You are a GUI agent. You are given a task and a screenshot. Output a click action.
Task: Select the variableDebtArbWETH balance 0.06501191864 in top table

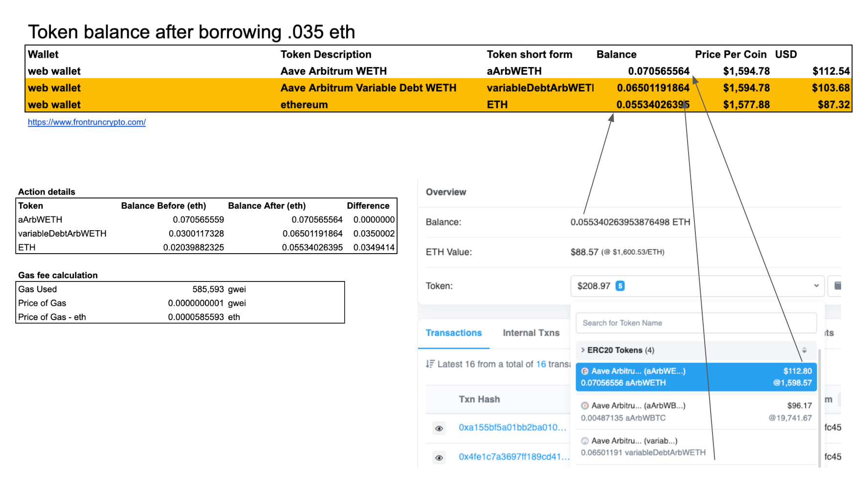point(653,88)
